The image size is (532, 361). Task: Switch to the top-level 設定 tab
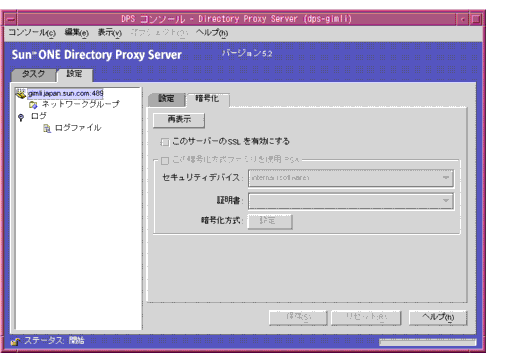[x=74, y=74]
